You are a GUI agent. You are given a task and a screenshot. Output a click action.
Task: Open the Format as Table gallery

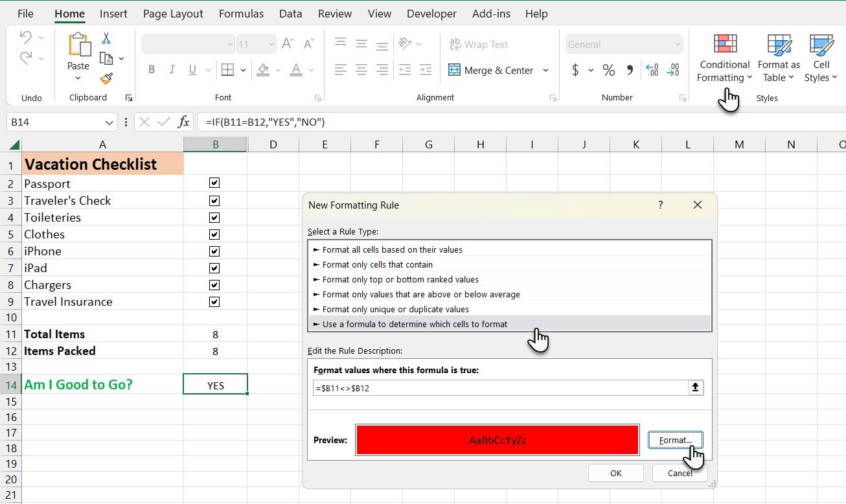(779, 58)
